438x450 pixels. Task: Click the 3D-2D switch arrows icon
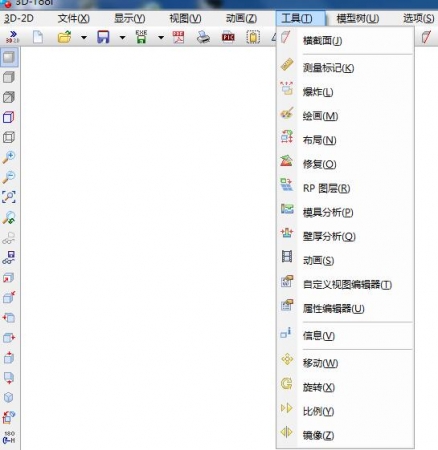pyautogui.click(x=13, y=37)
